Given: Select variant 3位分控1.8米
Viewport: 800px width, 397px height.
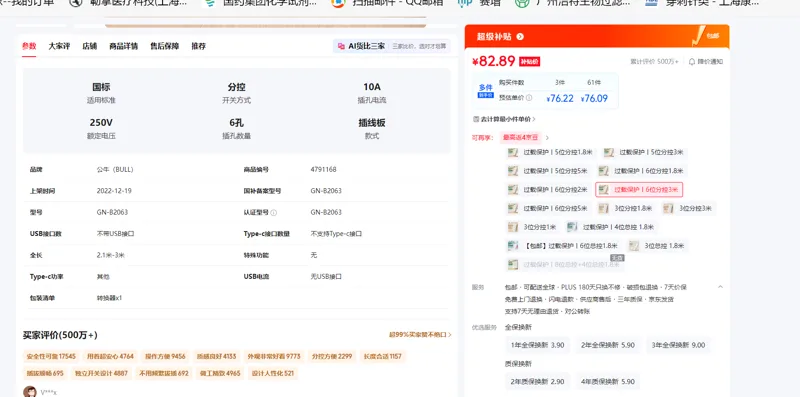Looking at the screenshot, I should [x=627, y=208].
